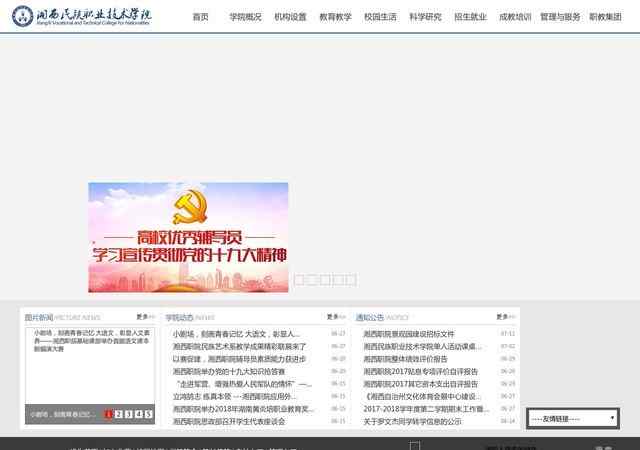Select picture news slide number 2
The image size is (640, 450).
pos(118,414)
